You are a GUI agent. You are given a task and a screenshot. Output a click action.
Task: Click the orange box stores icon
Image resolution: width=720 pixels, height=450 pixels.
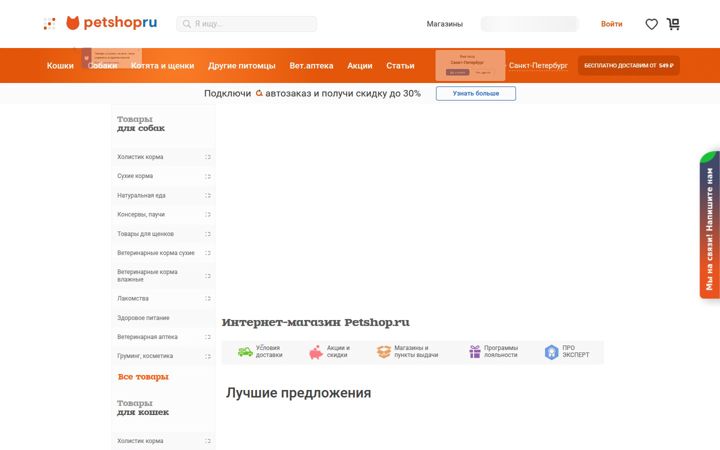383,352
